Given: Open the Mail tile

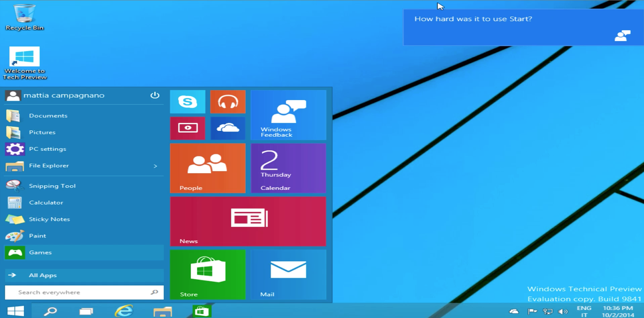Looking at the screenshot, I should (x=289, y=275).
